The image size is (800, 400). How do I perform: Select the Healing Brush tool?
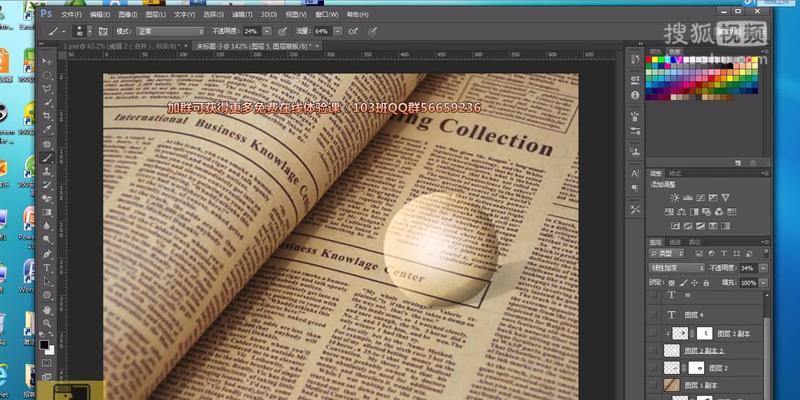pos(47,144)
